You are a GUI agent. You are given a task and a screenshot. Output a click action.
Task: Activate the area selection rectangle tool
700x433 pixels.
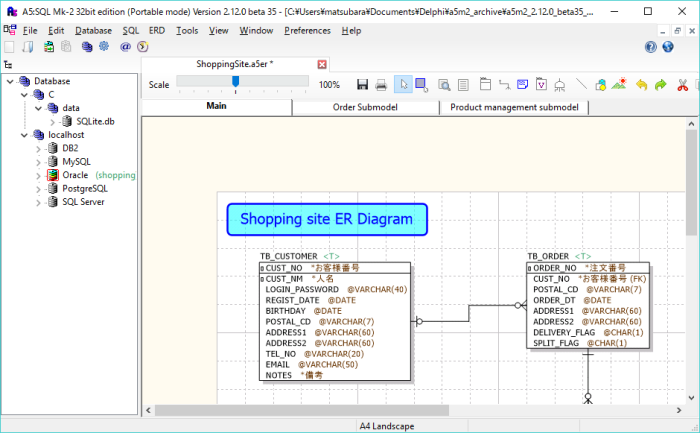pyautogui.click(x=421, y=84)
